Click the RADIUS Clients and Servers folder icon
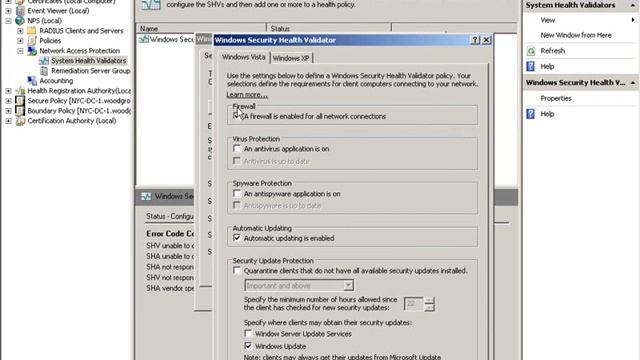640x360 pixels. pyautogui.click(x=31, y=31)
